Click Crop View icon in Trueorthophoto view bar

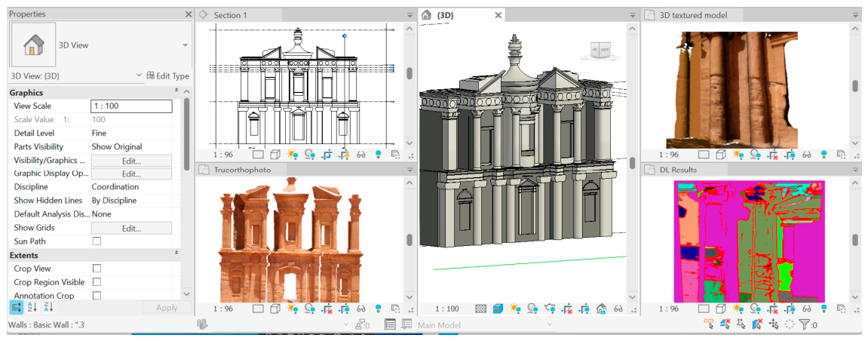click(327, 309)
